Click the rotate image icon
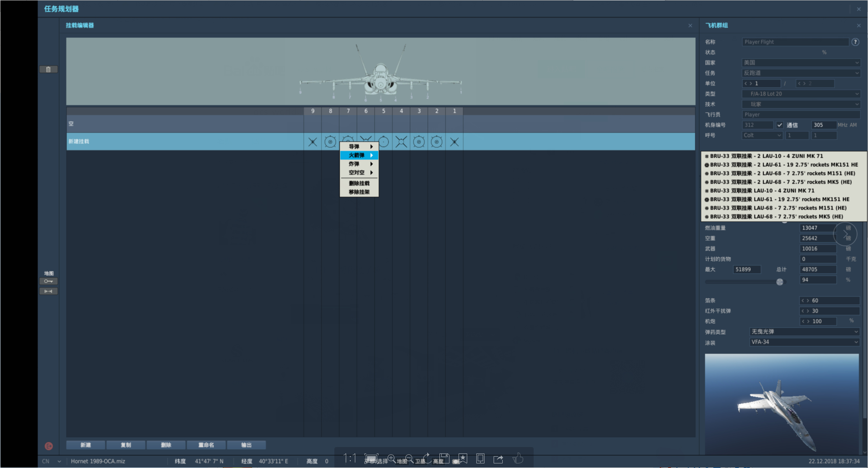 pyautogui.click(x=427, y=458)
